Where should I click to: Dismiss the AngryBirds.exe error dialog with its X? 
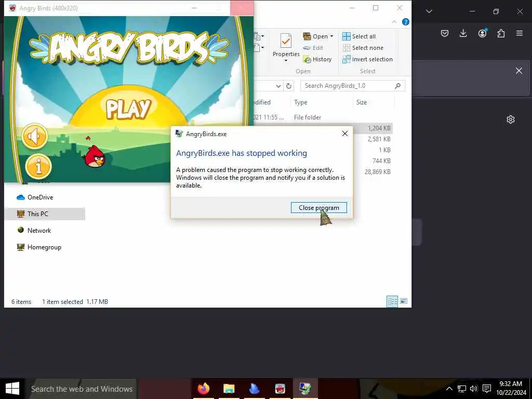tap(345, 134)
